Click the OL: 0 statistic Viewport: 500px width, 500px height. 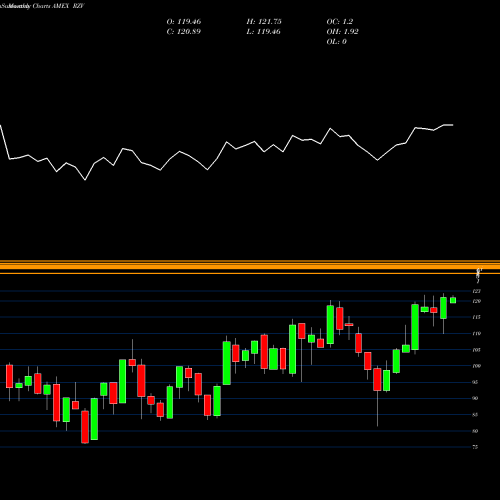[337, 42]
